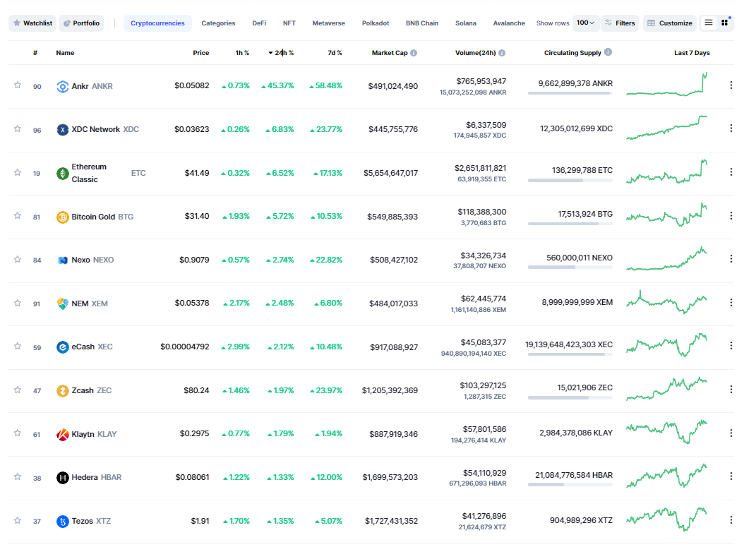The image size is (756, 547).
Task: Click the Tezos coin logo
Action: [63, 522]
